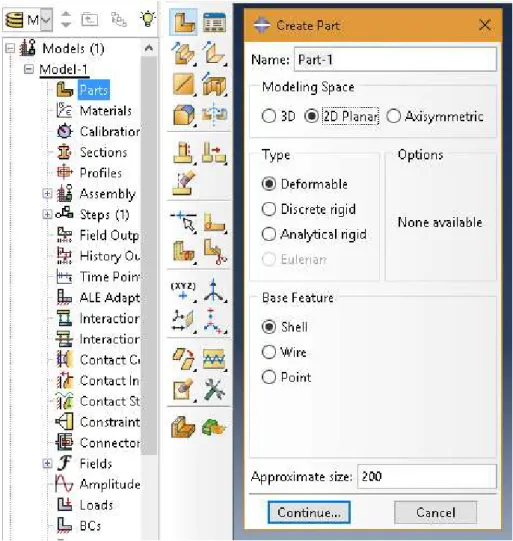Choose the Analytical rigid part type
Screen dimensions: 513x541
tap(269, 234)
